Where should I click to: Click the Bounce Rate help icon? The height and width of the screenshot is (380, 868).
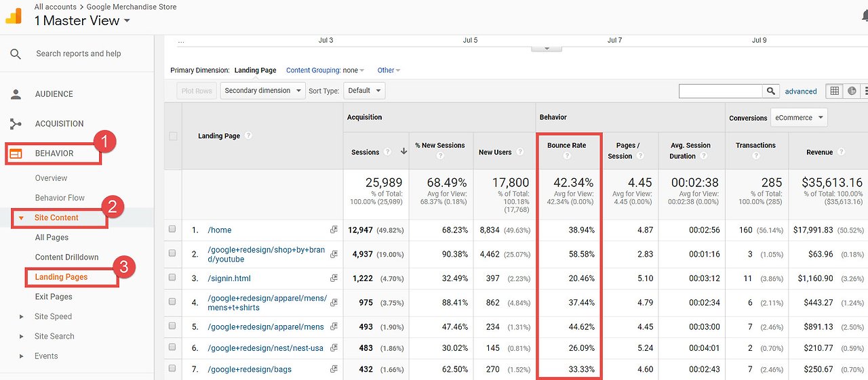(567, 156)
